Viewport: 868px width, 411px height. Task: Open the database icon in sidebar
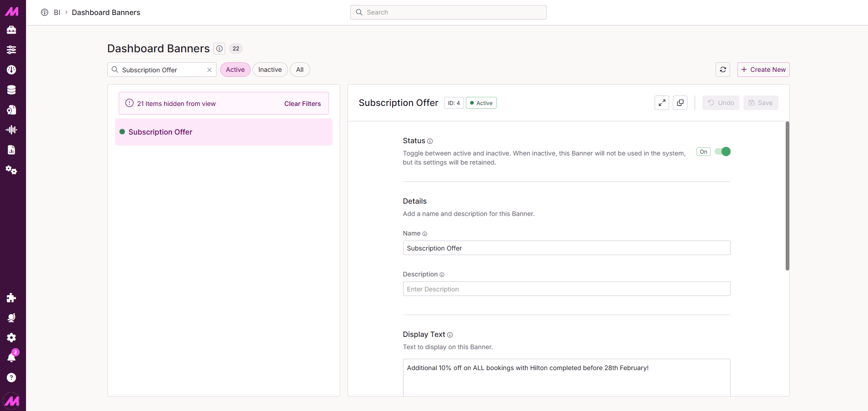click(x=11, y=90)
